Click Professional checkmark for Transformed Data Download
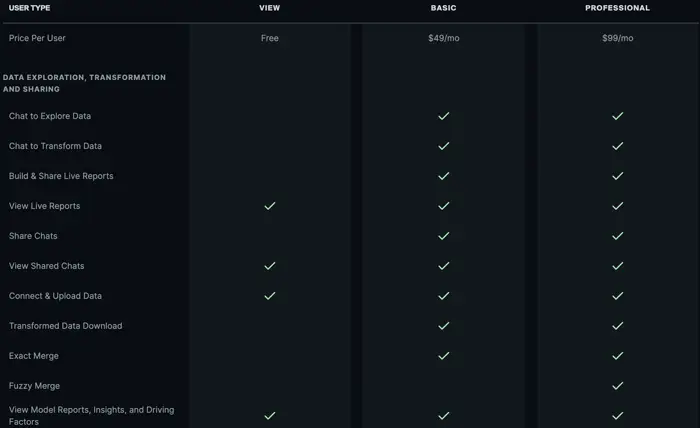Viewport: 700px width, 428px height. [617, 326]
